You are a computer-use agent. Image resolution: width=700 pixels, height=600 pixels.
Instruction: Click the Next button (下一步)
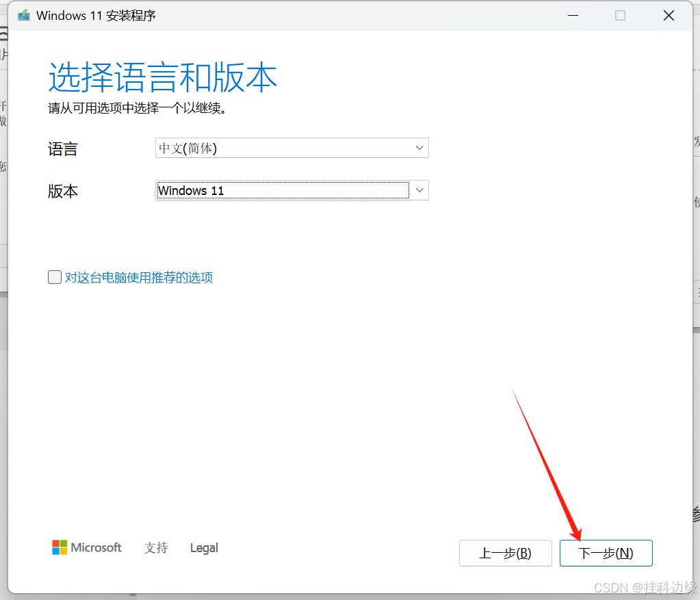(606, 553)
